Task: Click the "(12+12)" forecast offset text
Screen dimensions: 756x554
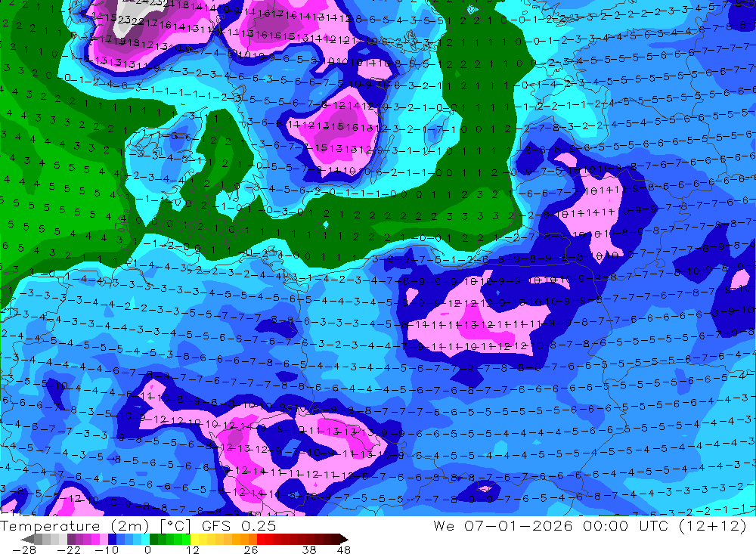Action: (x=713, y=525)
